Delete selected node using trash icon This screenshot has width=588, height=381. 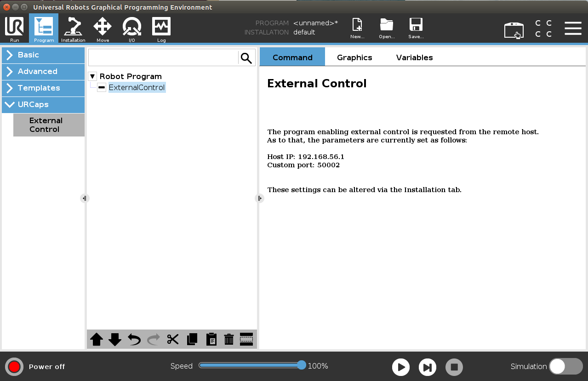coord(228,339)
